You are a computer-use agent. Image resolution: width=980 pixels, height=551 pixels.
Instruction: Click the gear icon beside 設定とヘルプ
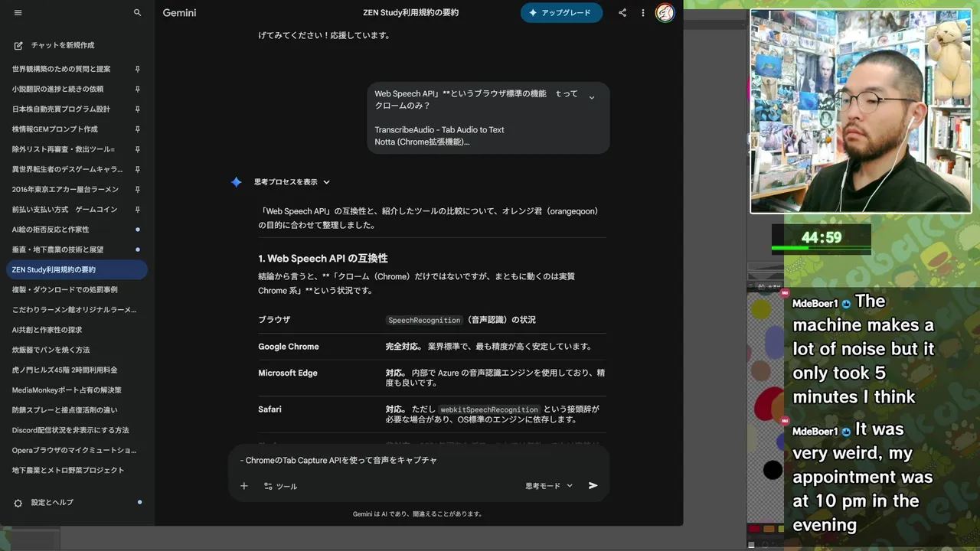[18, 503]
